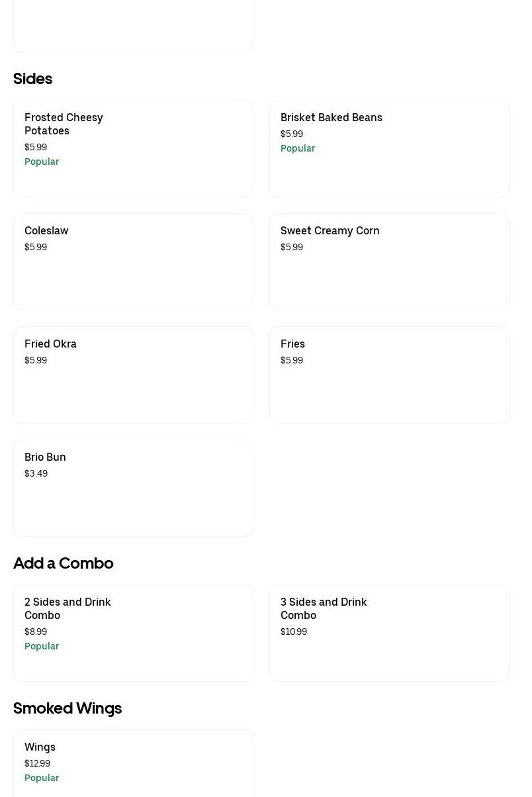532x797 pixels.
Task: Click Popular tag under Brisket Baked Beans
Action: coord(298,148)
